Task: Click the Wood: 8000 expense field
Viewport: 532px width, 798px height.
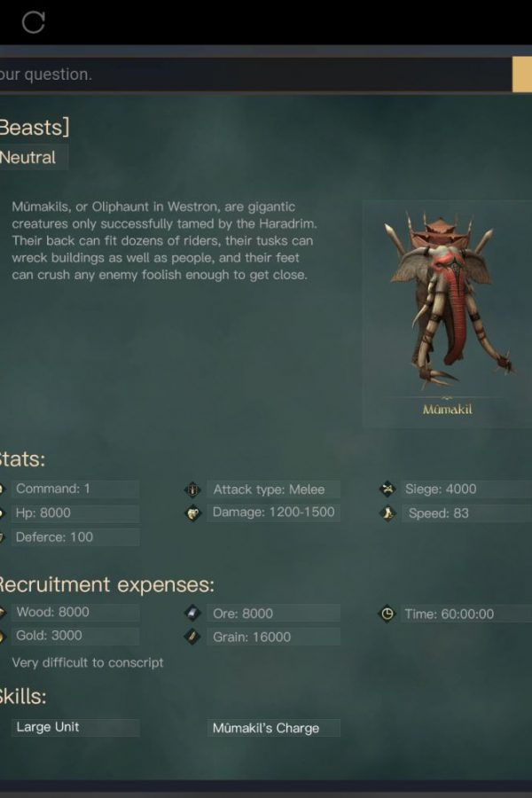Action: click(x=75, y=612)
